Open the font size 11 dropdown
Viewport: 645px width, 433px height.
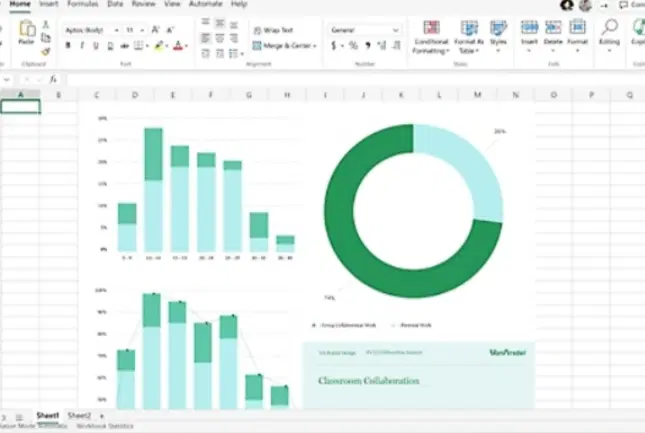(x=142, y=30)
